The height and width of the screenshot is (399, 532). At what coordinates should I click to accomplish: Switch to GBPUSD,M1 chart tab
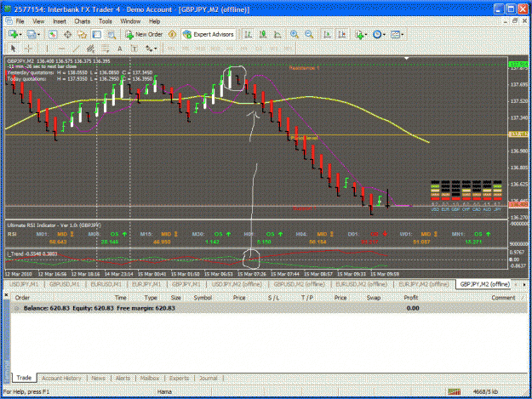[x=65, y=284]
